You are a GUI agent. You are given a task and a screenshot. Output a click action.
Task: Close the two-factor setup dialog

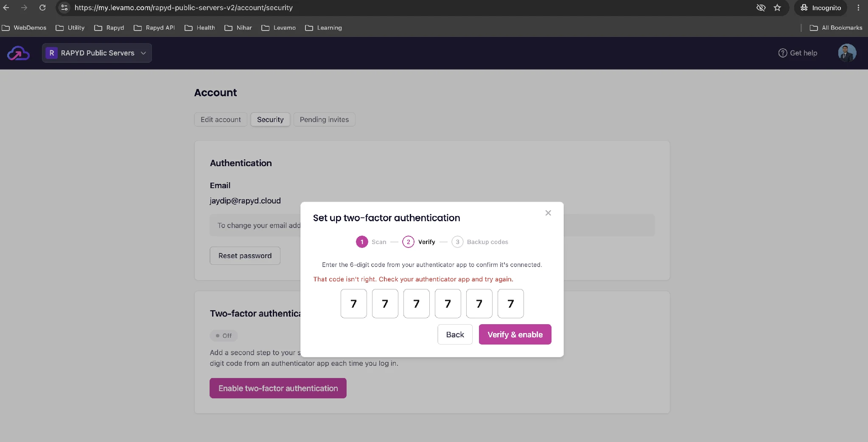548,213
